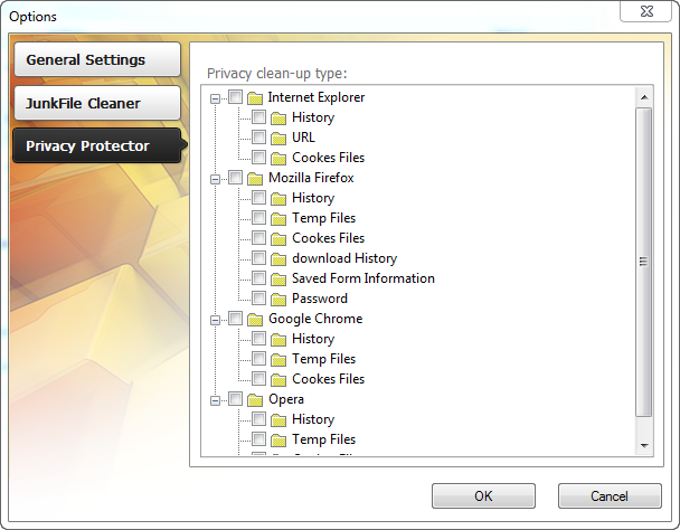This screenshot has height=530, width=680.
Task: Click the URL folder icon
Action: [x=278, y=138]
